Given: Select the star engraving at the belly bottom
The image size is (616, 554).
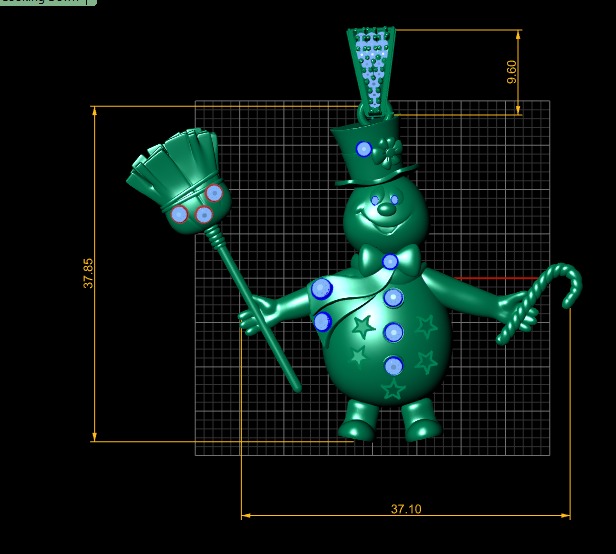Looking at the screenshot, I should [393, 388].
